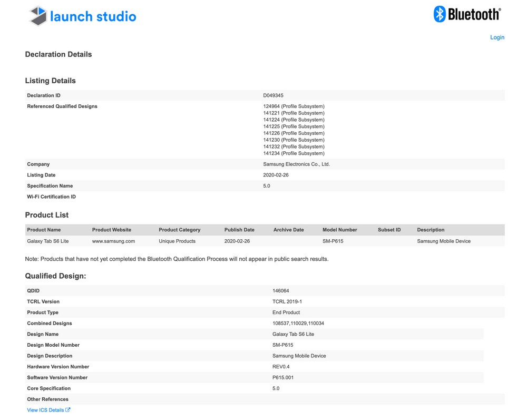The image size is (527, 420).
Task: Click the Product Name column header
Action: pos(44,230)
